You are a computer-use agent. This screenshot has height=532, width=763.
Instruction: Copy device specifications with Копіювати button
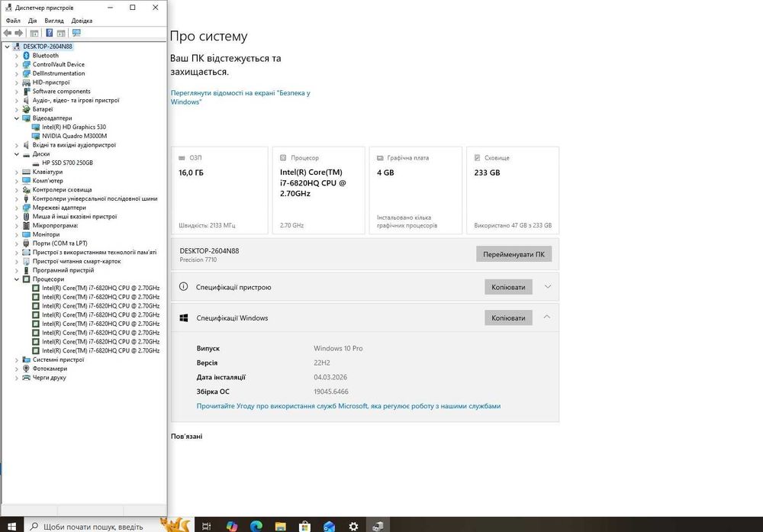tap(508, 287)
